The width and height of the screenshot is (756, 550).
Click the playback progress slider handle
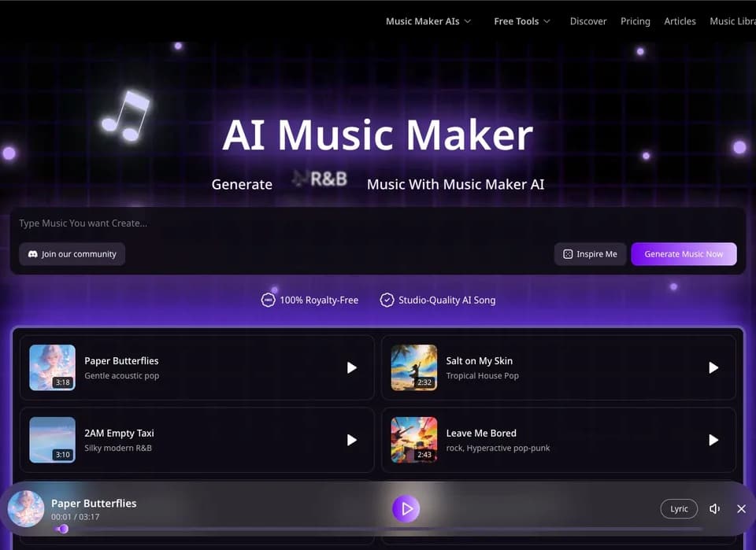click(63, 530)
